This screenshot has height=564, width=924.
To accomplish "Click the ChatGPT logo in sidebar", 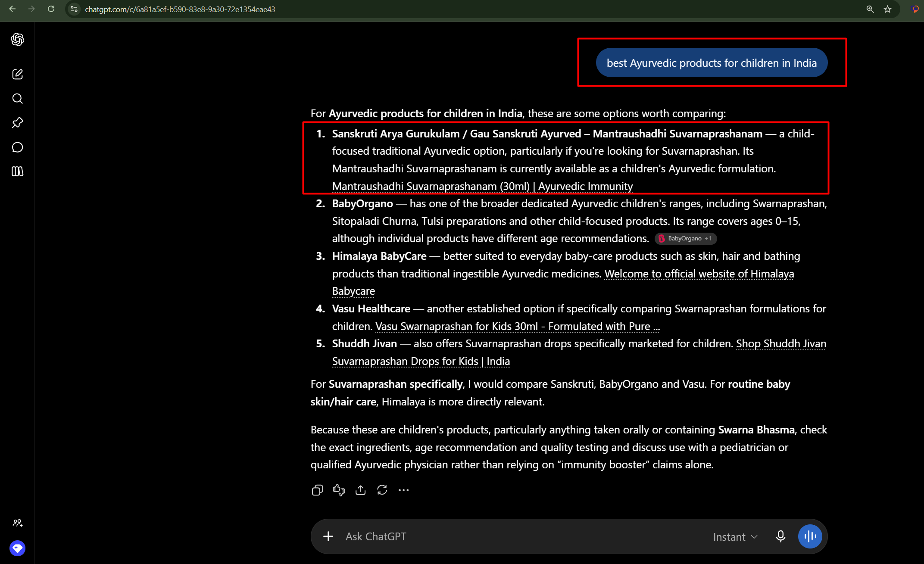I will point(17,40).
